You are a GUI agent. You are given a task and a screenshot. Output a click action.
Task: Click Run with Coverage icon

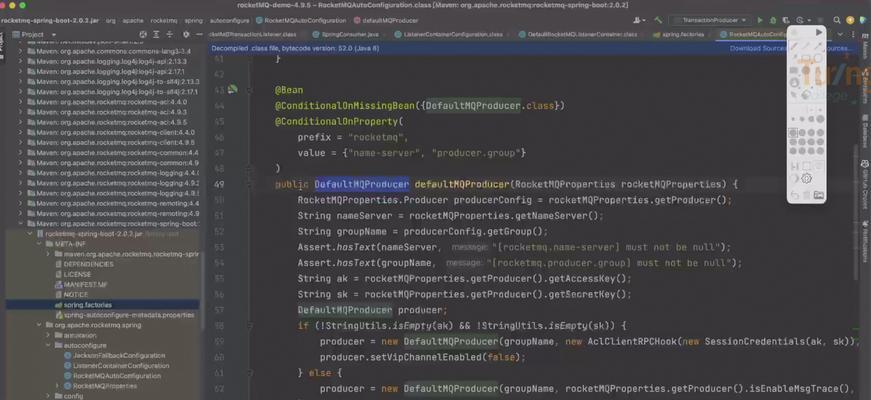tap(785, 20)
